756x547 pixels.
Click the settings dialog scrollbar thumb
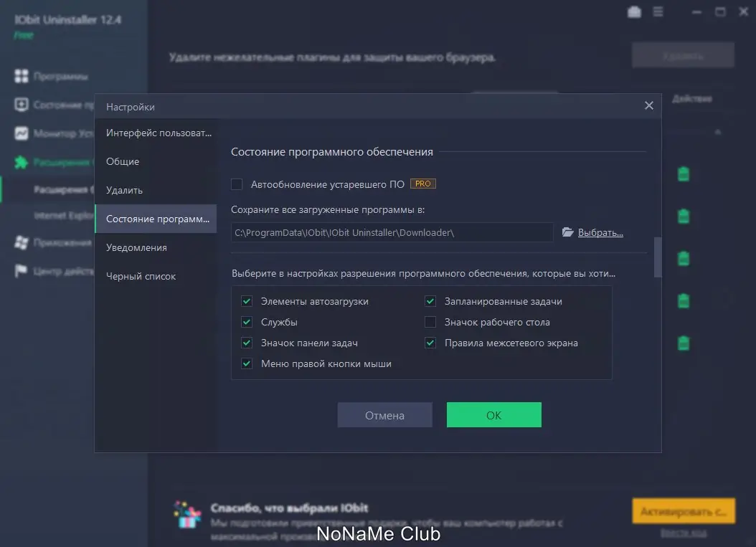[x=657, y=257]
